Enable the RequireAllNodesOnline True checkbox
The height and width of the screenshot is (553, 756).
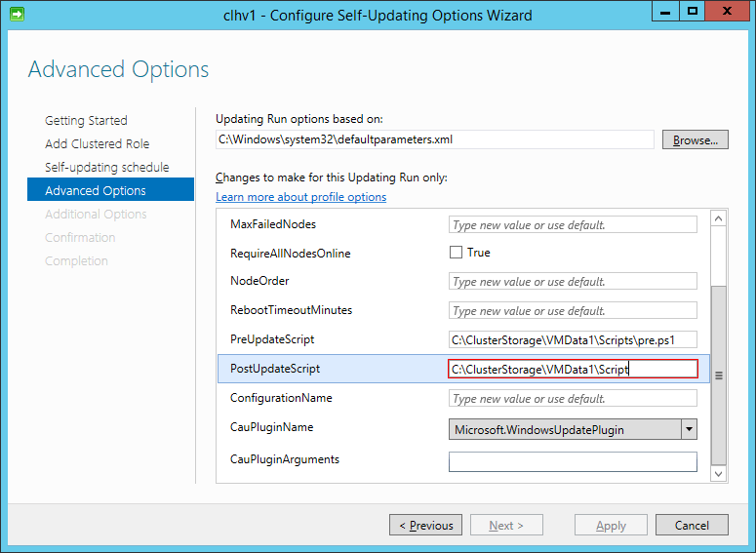pos(456,253)
